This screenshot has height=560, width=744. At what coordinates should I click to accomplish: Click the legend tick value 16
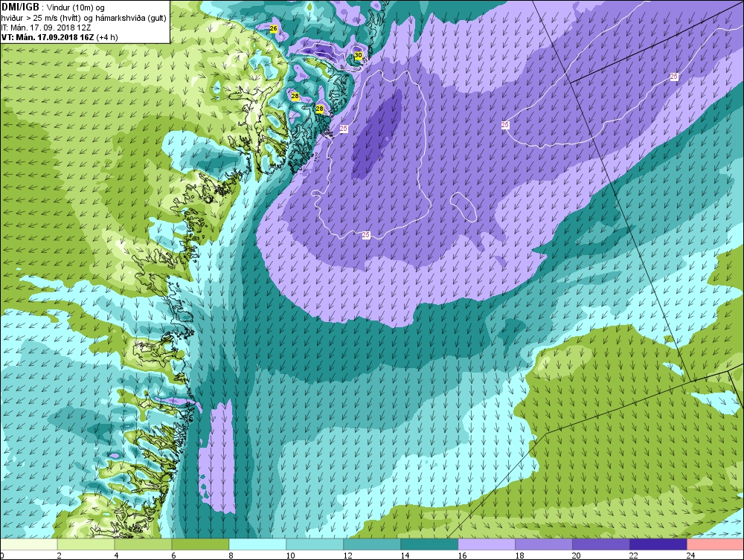[x=462, y=556]
